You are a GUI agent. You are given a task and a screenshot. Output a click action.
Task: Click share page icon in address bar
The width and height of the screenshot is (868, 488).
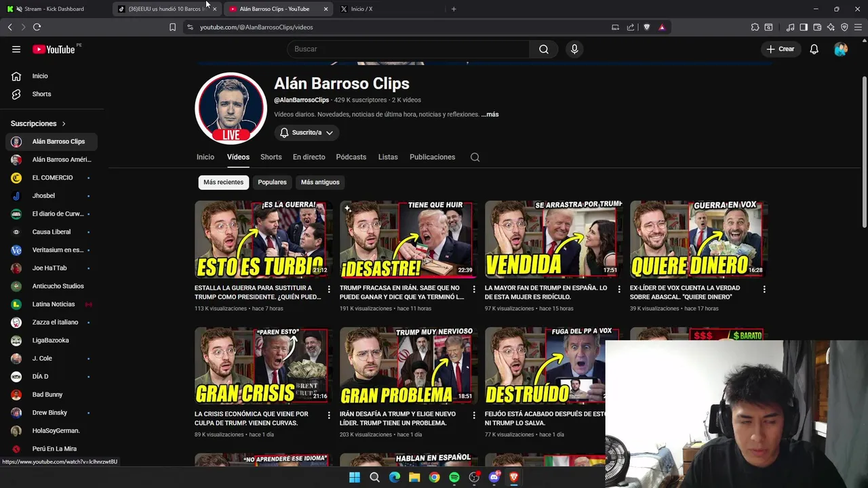click(x=631, y=27)
